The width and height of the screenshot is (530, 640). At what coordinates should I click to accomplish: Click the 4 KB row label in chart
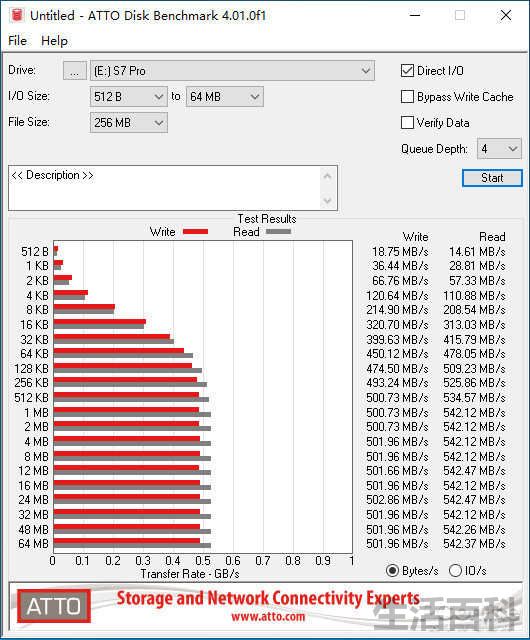click(x=37, y=295)
